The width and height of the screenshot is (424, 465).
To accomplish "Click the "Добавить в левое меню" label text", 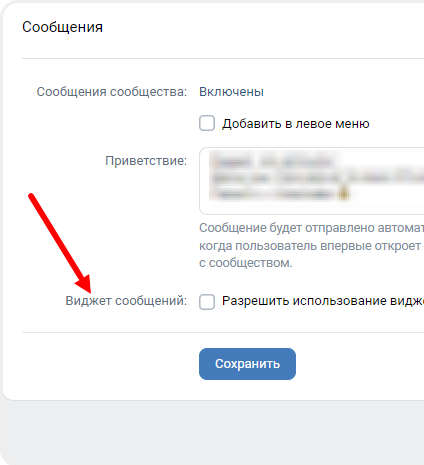I will coord(296,124).
